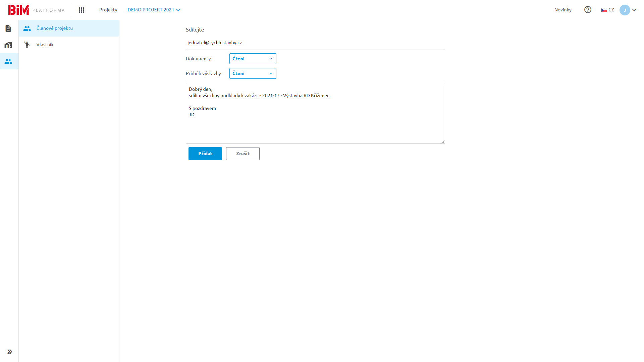
Task: Open the construction progress building icon
Action: pyautogui.click(x=8, y=45)
